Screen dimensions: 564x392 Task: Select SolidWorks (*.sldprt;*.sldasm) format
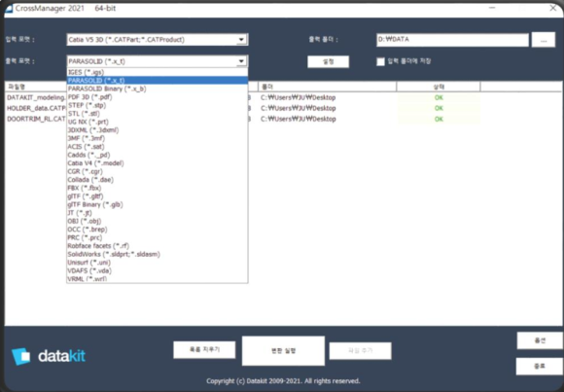158,254
